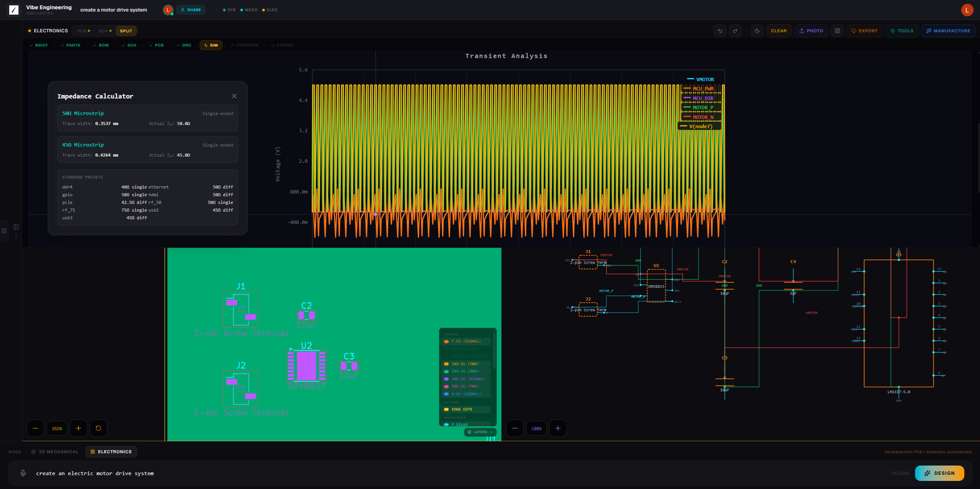Image resolution: width=980 pixels, height=489 pixels.
Task: Select J1 screw terminal footprint
Action: coord(241,309)
